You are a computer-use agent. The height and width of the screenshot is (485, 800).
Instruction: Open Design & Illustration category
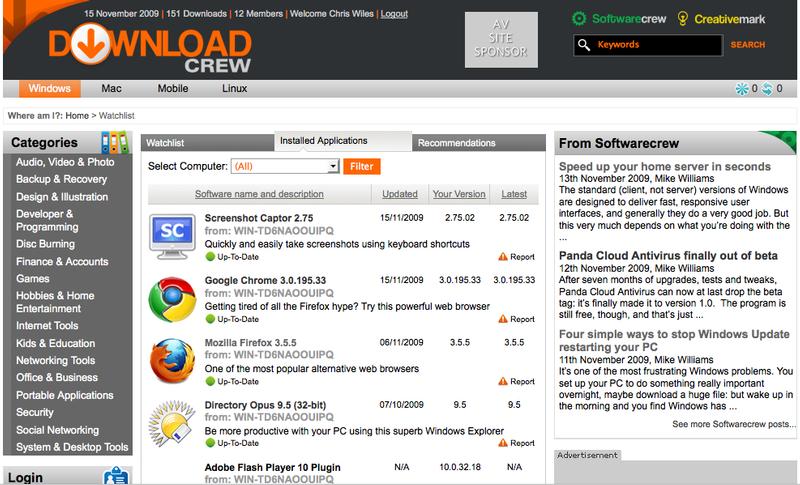[x=62, y=196]
